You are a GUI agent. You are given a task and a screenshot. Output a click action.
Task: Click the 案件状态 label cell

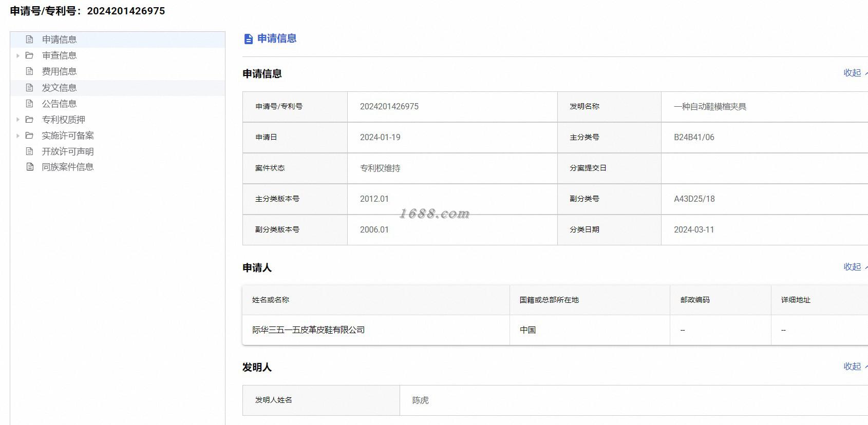295,168
